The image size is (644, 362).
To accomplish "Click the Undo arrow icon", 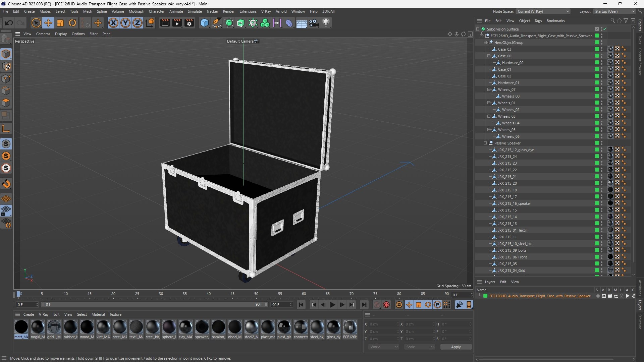I will (9, 23).
